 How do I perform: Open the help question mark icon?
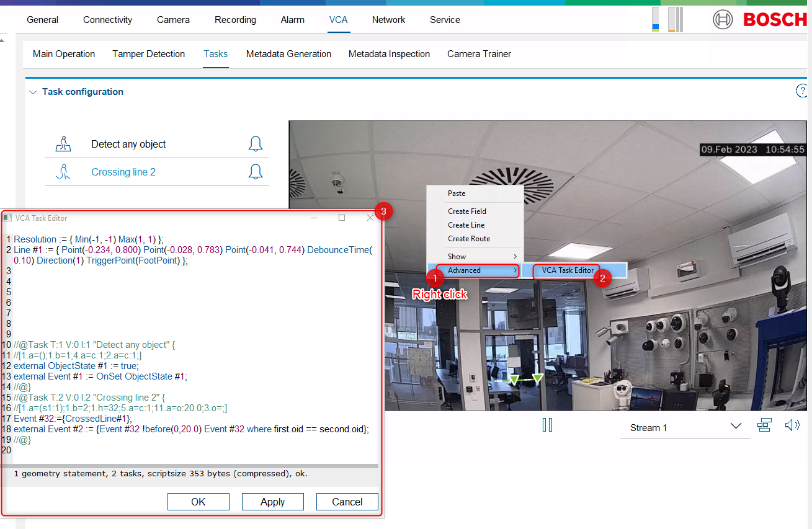(801, 92)
